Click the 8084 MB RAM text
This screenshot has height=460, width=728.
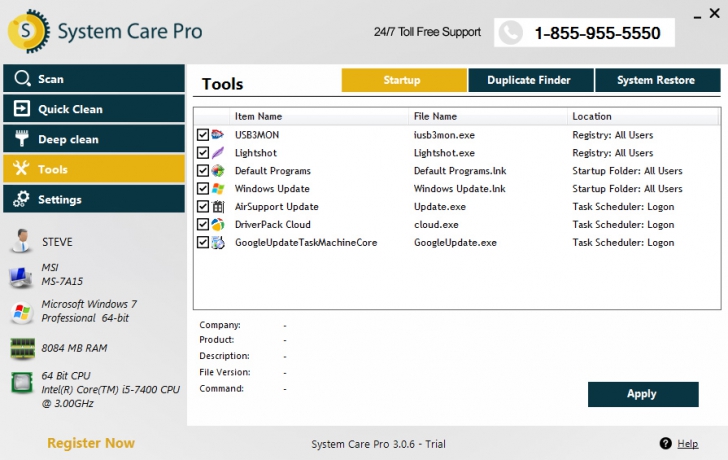[74, 348]
